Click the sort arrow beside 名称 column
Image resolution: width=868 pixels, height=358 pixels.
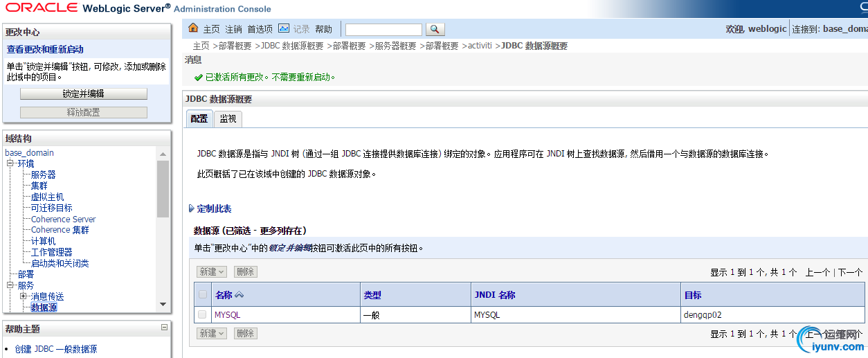[x=239, y=295]
